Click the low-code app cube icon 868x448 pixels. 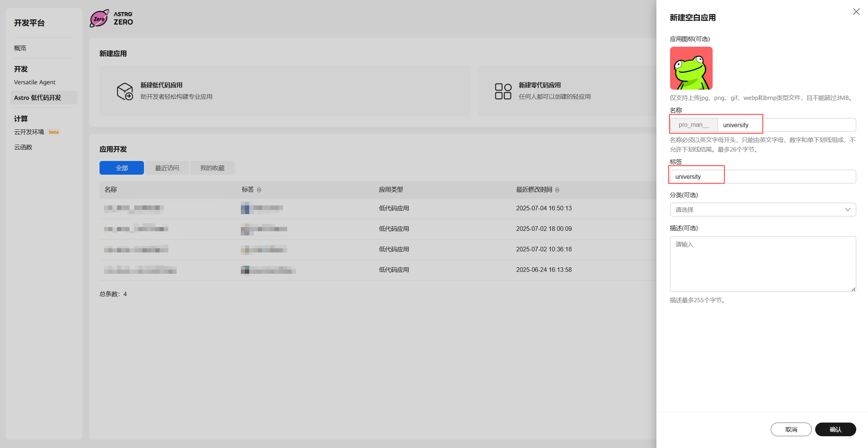coord(125,91)
